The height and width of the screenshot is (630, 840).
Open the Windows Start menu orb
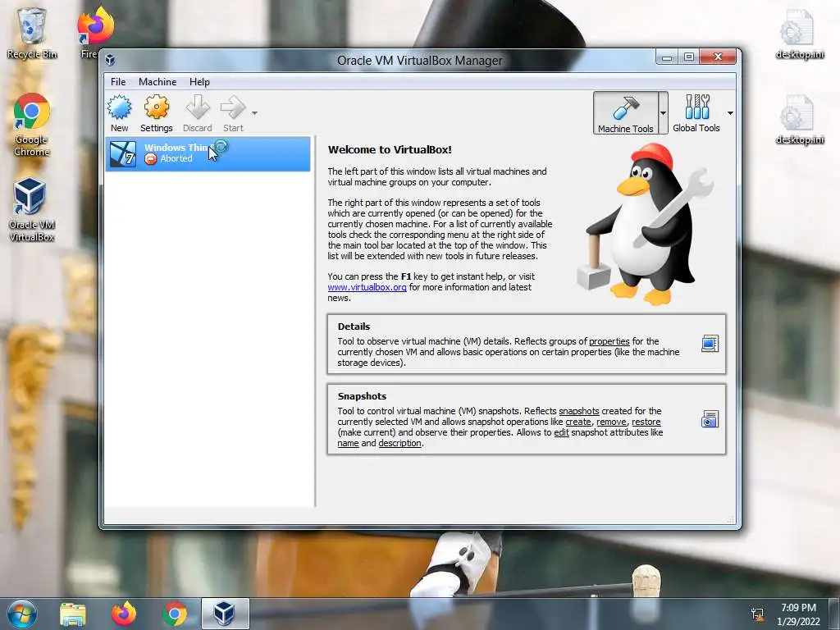coord(22,614)
